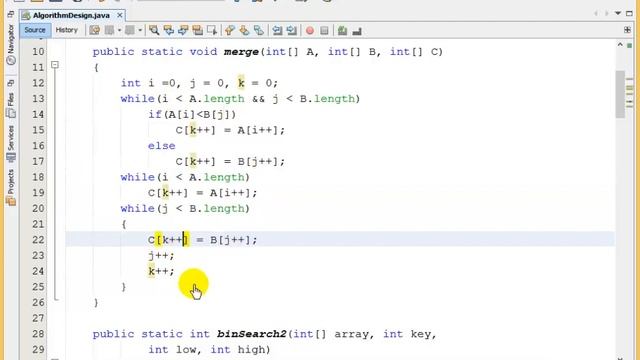Click line number 14 in gutter
The width and height of the screenshot is (640, 360).
pos(38,114)
